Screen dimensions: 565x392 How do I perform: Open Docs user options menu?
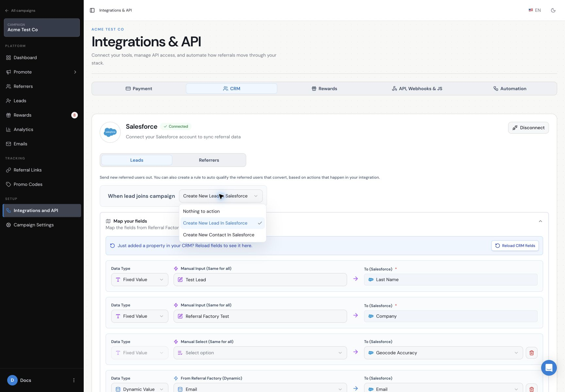[x=74, y=380]
